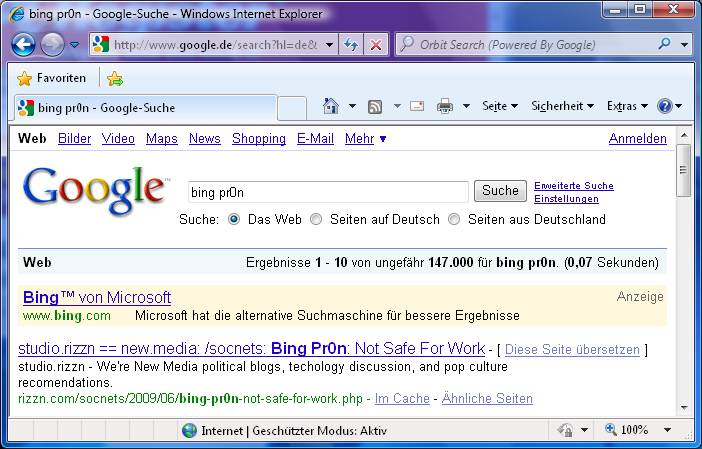Open a new blank tab
The width and height of the screenshot is (702, 449).
(x=292, y=108)
